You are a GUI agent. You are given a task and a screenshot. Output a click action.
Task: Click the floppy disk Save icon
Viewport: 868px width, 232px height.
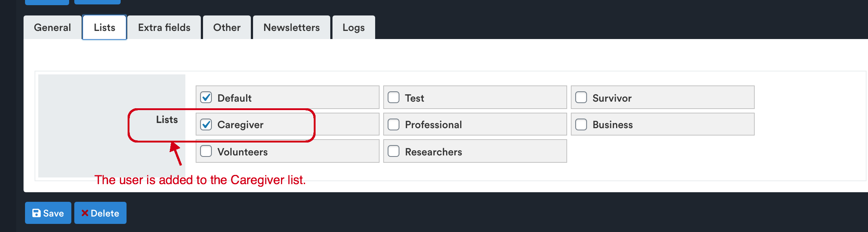pos(36,213)
